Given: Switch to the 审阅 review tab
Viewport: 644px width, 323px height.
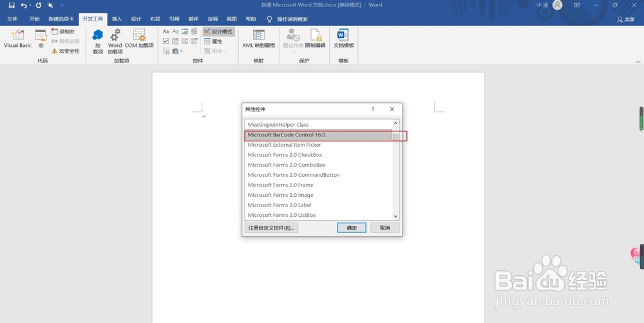Looking at the screenshot, I should (x=213, y=19).
